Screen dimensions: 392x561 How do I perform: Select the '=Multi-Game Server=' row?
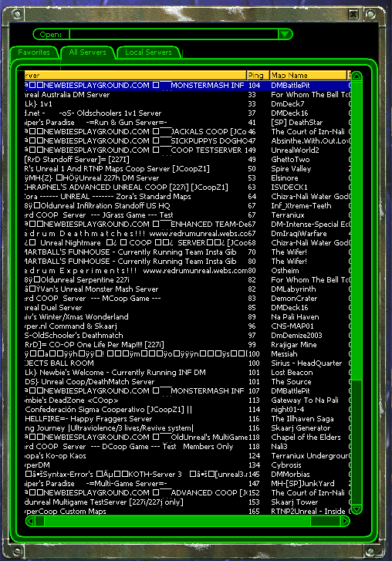(x=188, y=484)
